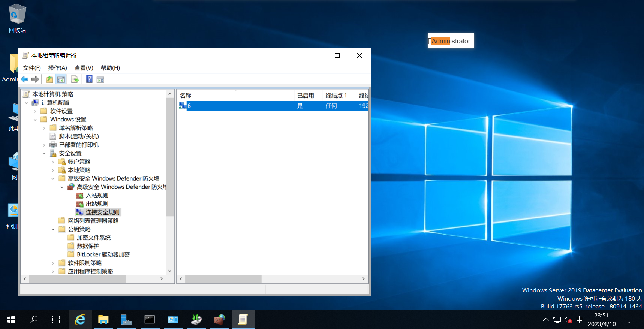Image resolution: width=644 pixels, height=329 pixels.
Task: Toggle the console tree show/hide icon
Action: [61, 79]
